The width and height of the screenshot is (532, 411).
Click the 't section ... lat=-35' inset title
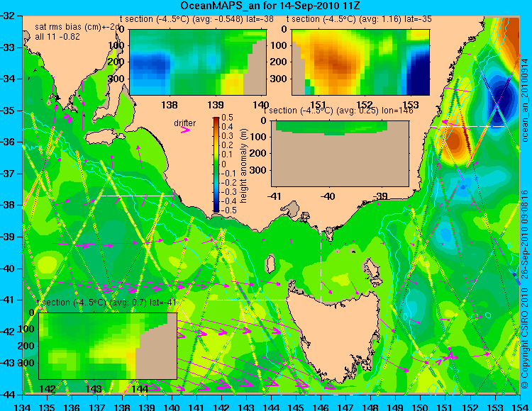[x=359, y=19]
